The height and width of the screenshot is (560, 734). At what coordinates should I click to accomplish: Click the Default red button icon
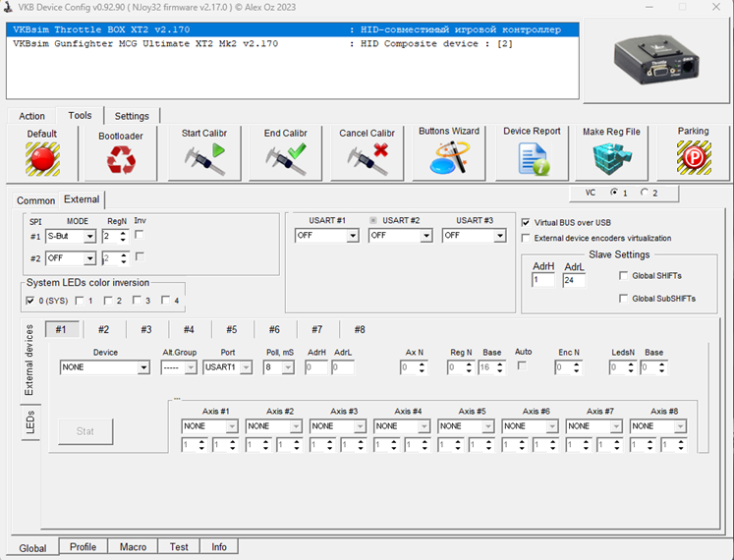(x=42, y=158)
